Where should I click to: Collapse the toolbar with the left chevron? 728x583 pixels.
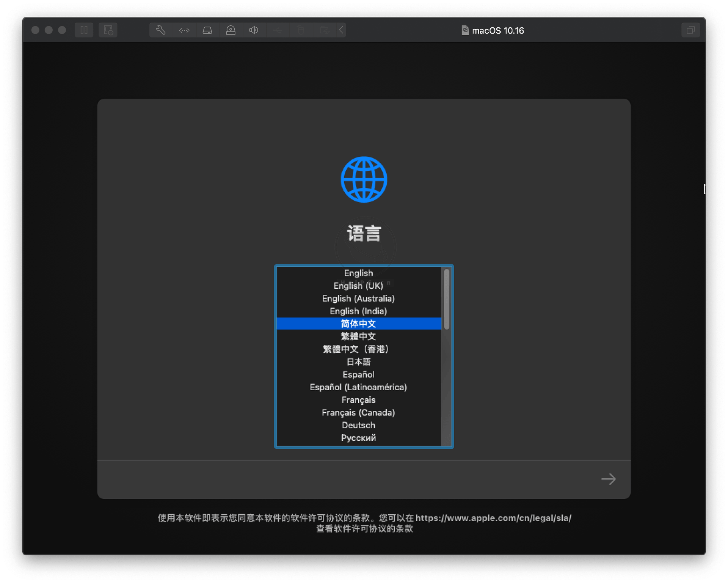pyautogui.click(x=341, y=30)
